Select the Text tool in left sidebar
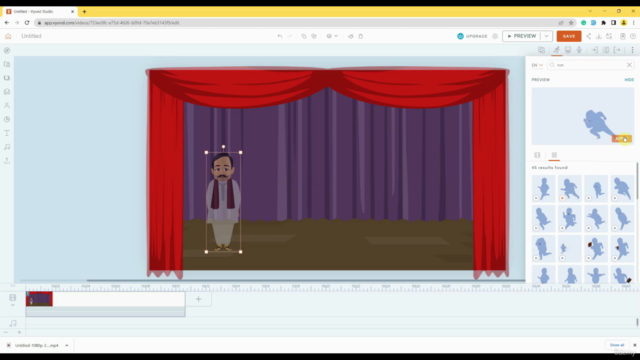This screenshot has width=640, height=360. point(7,133)
